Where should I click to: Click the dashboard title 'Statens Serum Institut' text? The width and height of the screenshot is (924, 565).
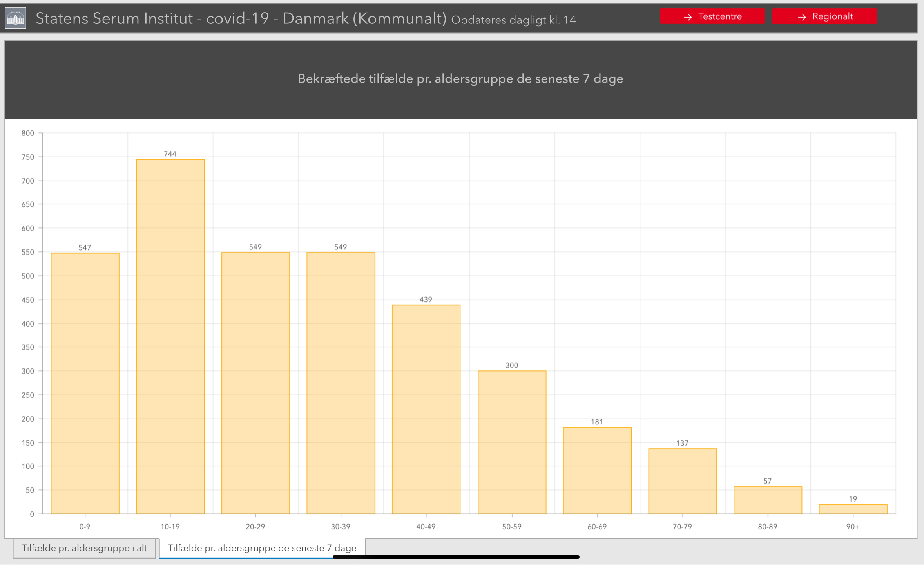click(x=114, y=18)
